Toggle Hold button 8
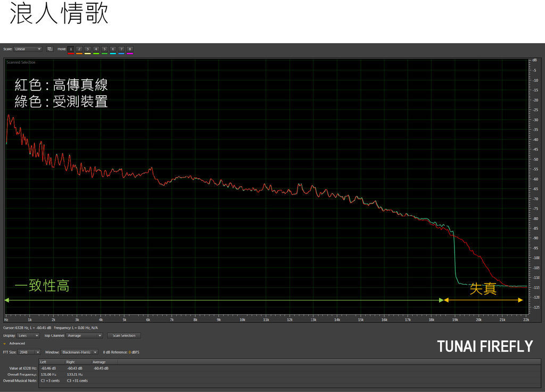 [130, 49]
